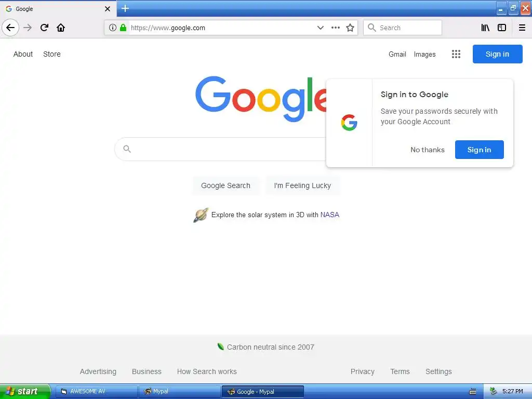
Task: Click the browser search box
Action: pyautogui.click(x=403, y=28)
